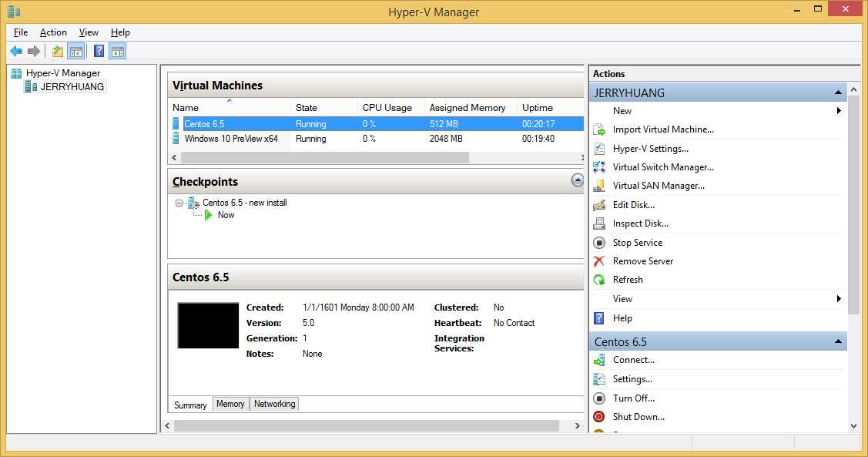
Task: Click the Turn Off icon
Action: point(599,398)
